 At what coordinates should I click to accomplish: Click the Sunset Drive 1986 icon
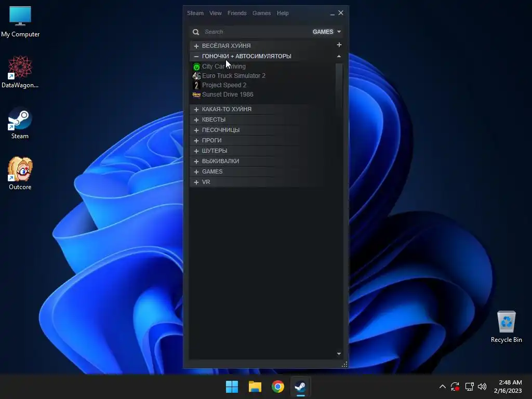pyautogui.click(x=196, y=95)
